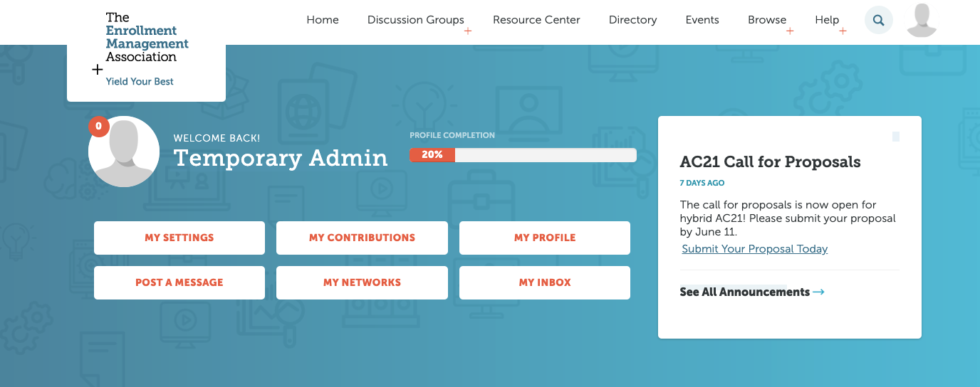
Task: Open the user avatar in header
Action: (x=922, y=21)
